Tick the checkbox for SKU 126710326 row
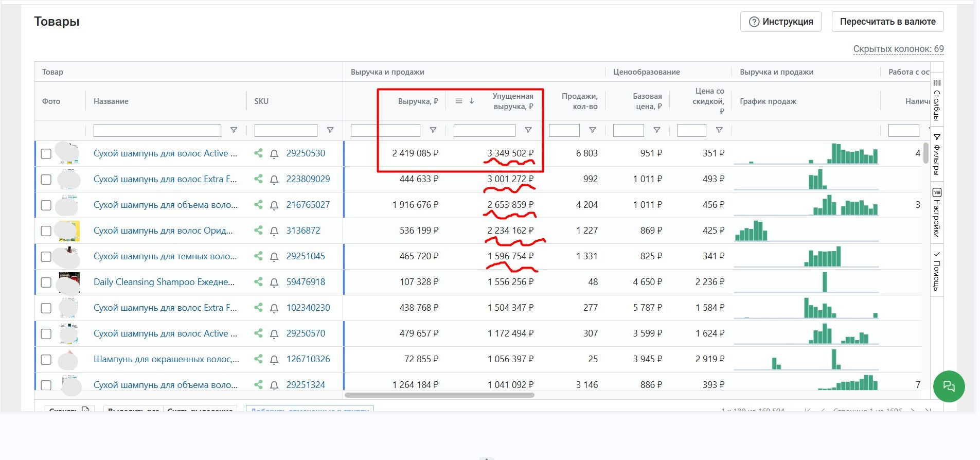The width and height of the screenshot is (980, 460). pos(46,360)
